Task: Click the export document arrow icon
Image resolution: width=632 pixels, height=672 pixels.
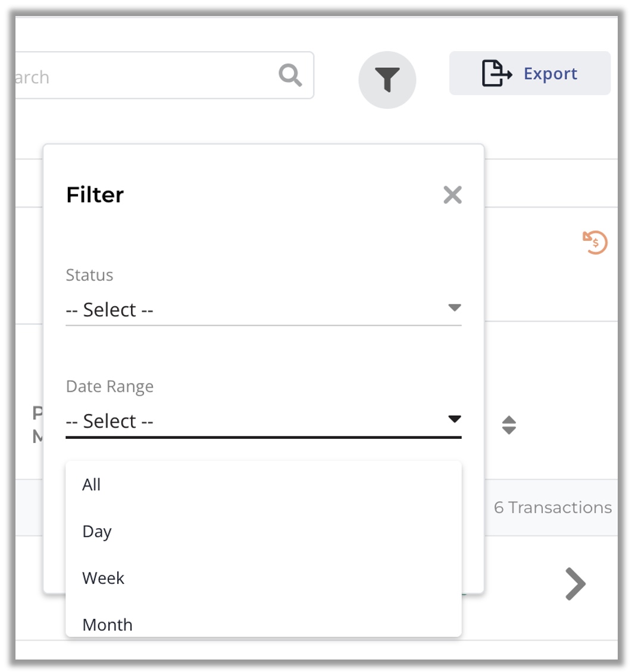Action: click(496, 73)
